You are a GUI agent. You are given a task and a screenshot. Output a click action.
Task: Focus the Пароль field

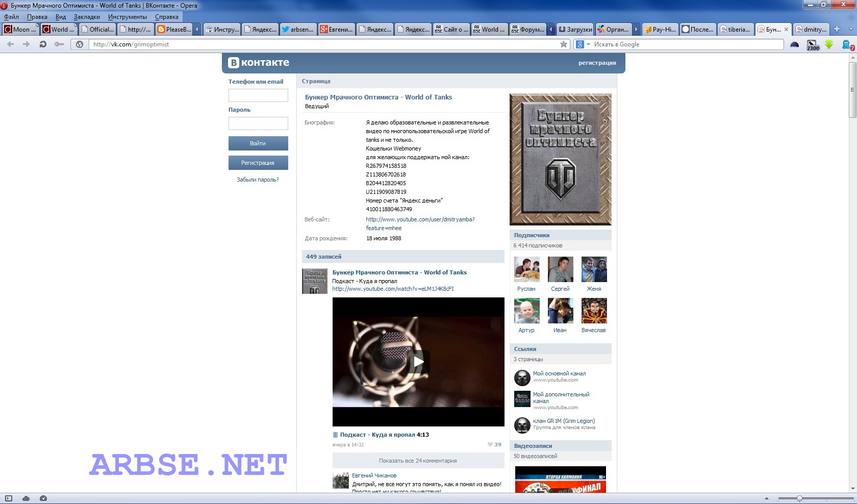point(258,123)
